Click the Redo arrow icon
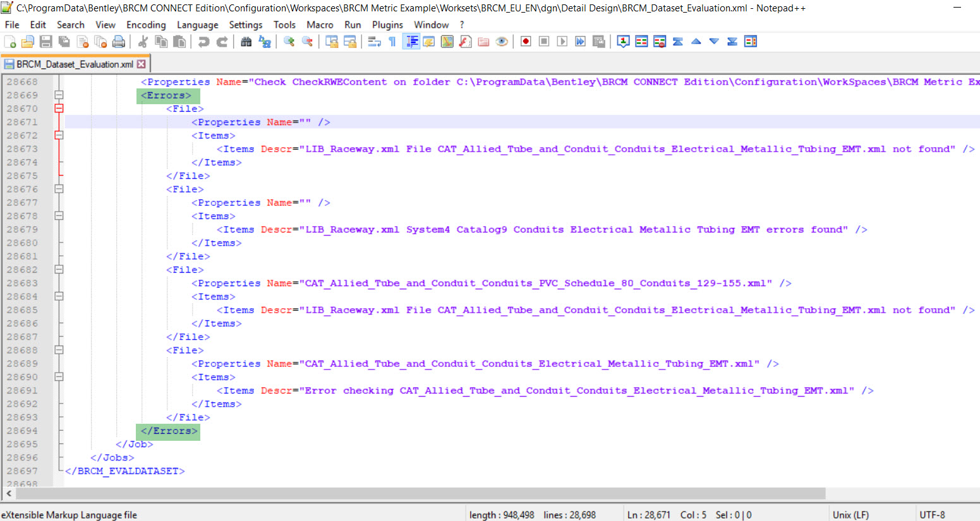980x521 pixels. [222, 42]
